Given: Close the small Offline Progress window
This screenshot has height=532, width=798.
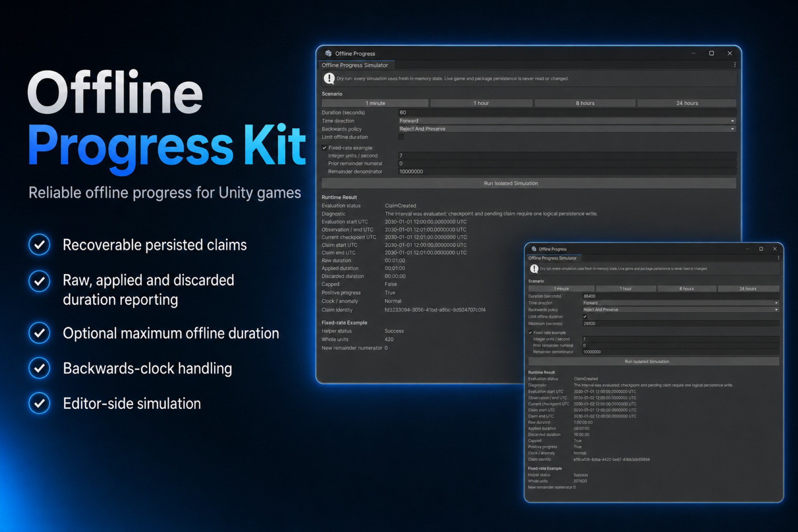Looking at the screenshot, I should pyautogui.click(x=775, y=249).
